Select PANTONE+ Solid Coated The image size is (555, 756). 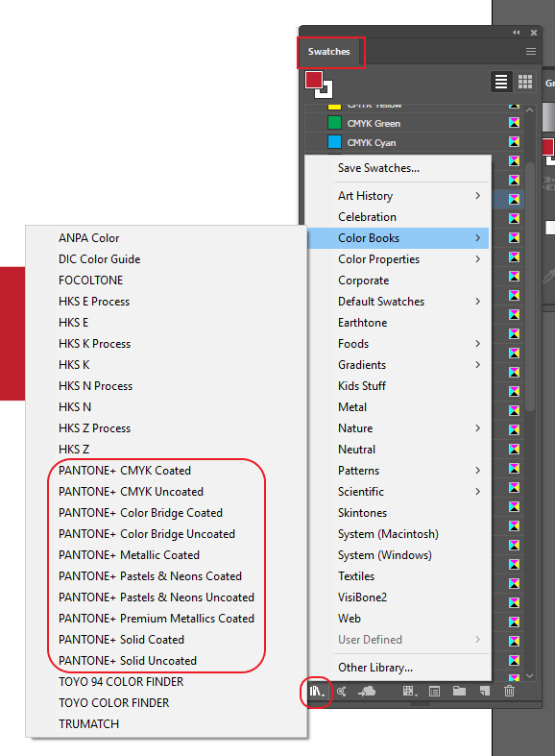166,640
